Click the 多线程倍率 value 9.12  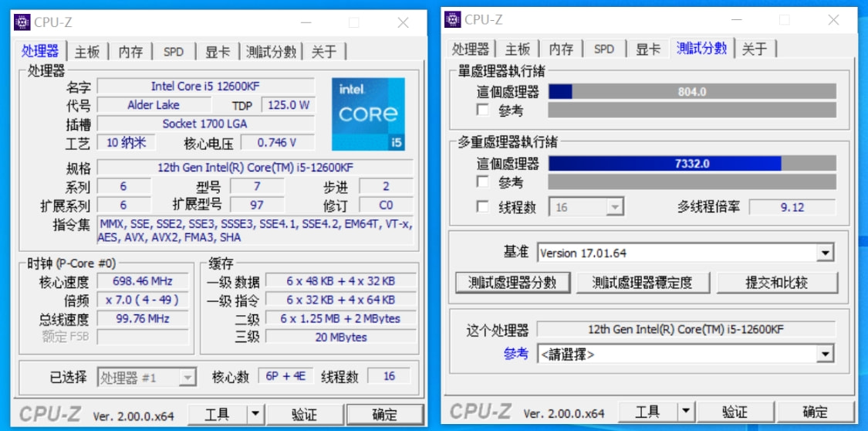[x=792, y=207]
